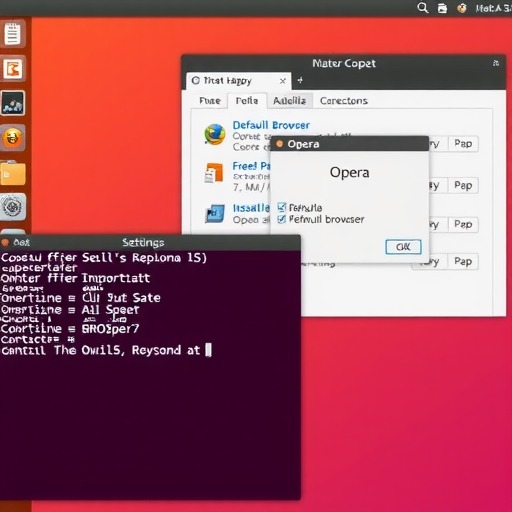Click Pap button in Issalle row

pos(463,224)
